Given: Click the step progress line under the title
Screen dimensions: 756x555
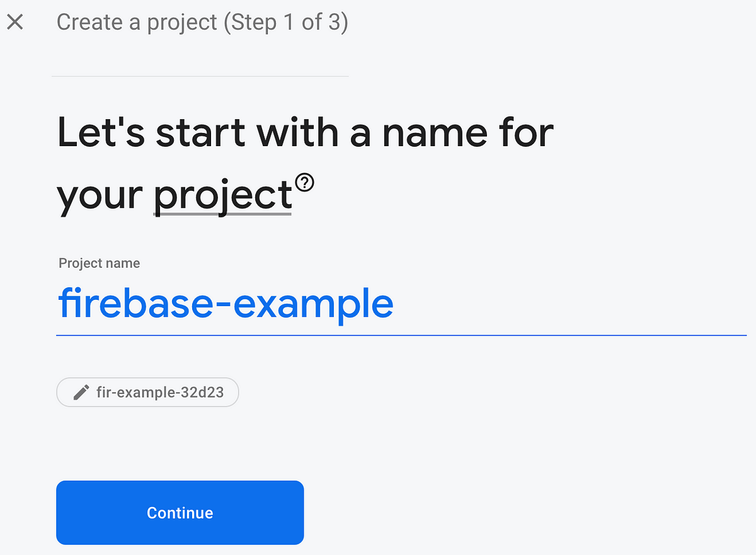Looking at the screenshot, I should pos(200,76).
